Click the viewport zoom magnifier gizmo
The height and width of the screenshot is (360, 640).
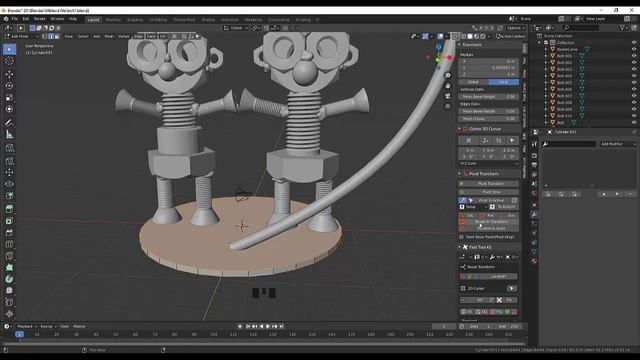pos(448,76)
